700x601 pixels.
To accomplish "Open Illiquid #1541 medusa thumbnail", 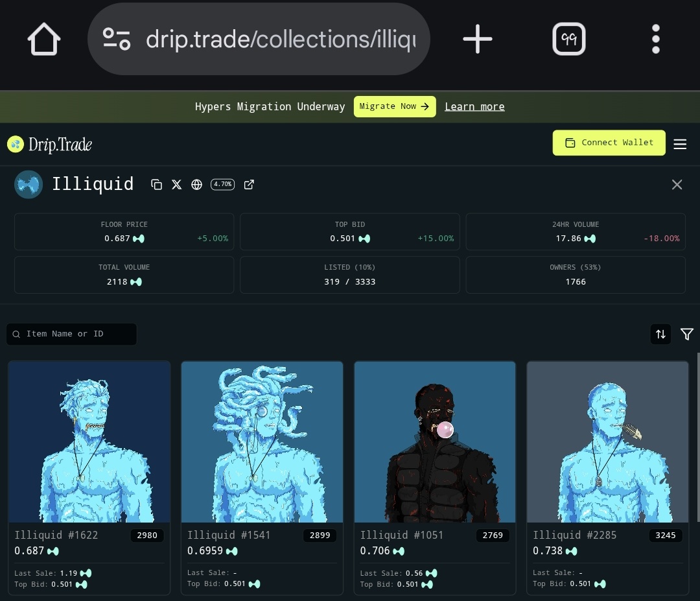I will 262,442.
